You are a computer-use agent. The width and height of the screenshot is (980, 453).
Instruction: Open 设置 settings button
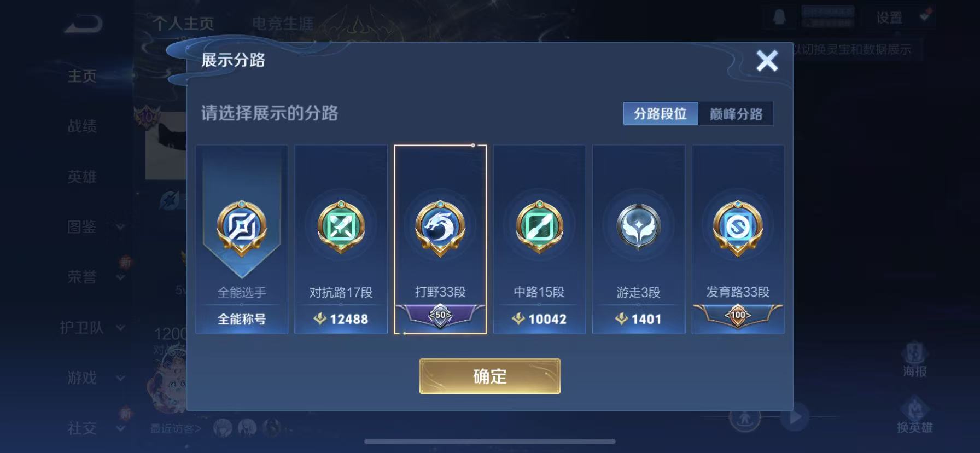(889, 18)
